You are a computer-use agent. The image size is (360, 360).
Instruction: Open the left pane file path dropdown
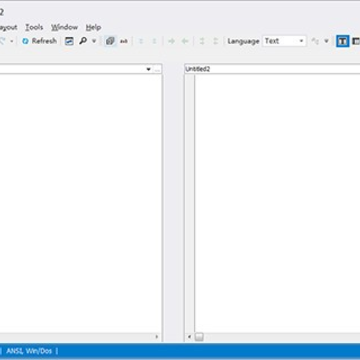(x=148, y=69)
